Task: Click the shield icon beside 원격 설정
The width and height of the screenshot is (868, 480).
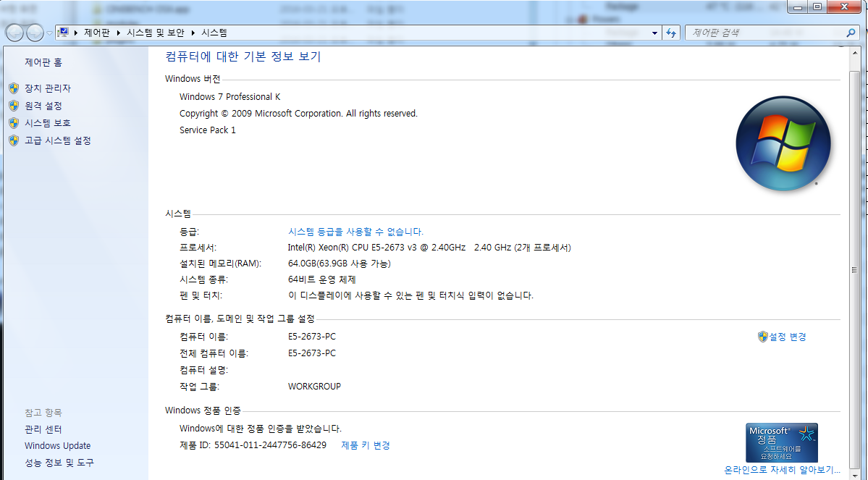Action: point(14,106)
